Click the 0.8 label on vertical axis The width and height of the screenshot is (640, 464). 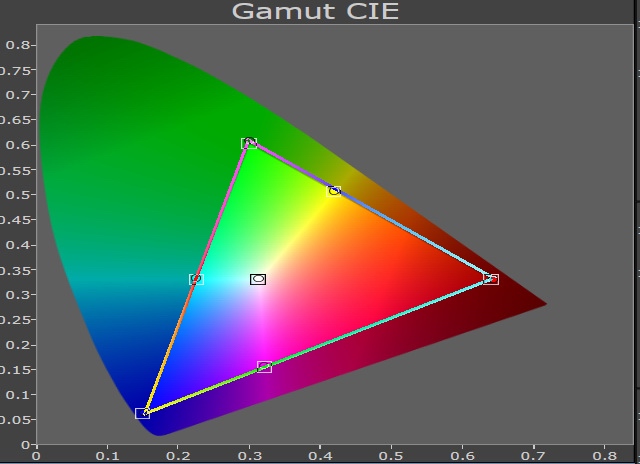tap(18, 45)
